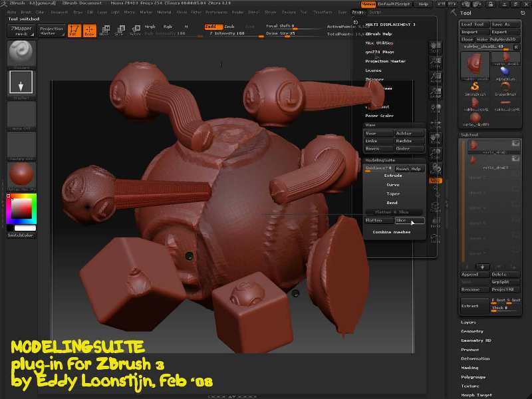Click Make PolyMesh3D button

(x=497, y=39)
